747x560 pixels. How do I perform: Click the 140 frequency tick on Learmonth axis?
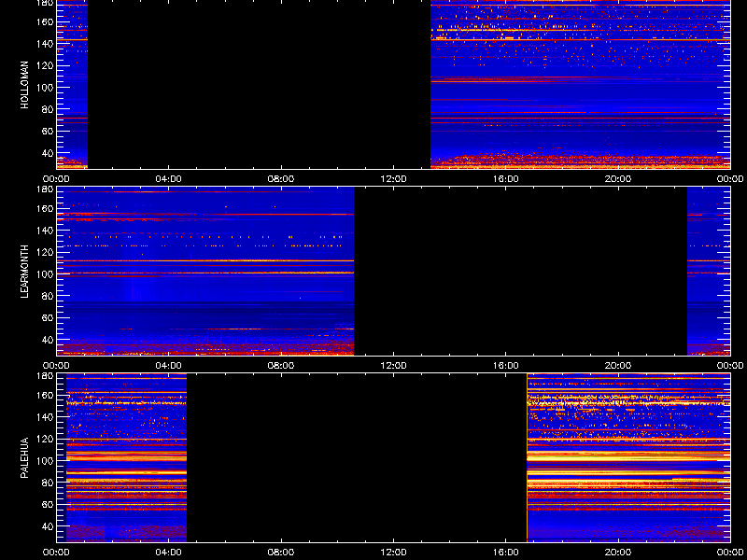46,231
